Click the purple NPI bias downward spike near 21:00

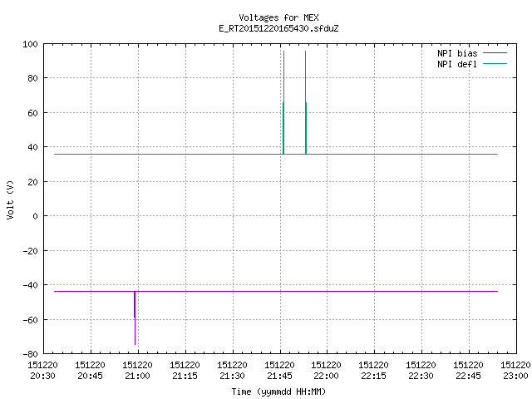pos(135,318)
